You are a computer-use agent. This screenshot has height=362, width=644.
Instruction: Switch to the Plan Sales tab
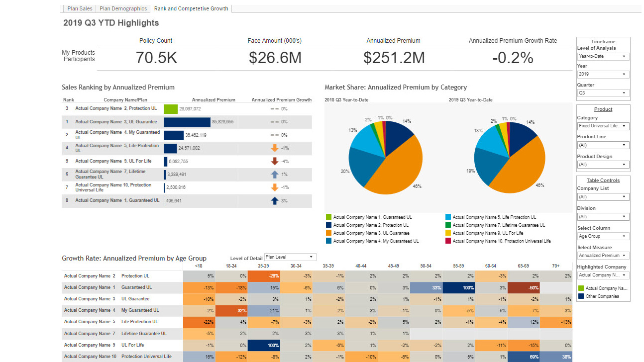(x=80, y=8)
